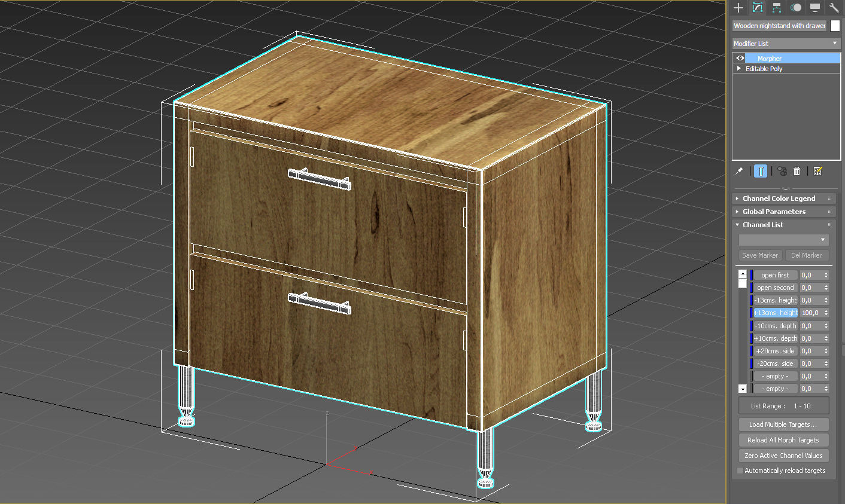Open the Display panel tab
Image resolution: width=845 pixels, height=504 pixels.
click(x=815, y=8)
